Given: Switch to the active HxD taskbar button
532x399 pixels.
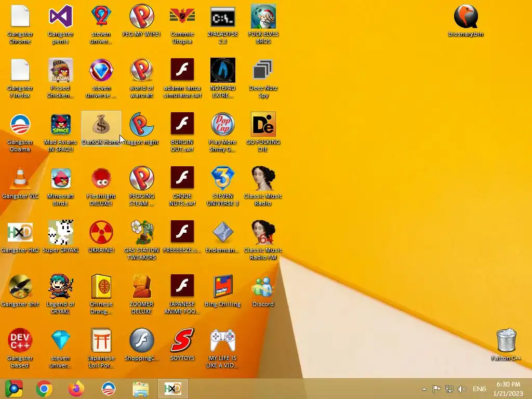Looking at the screenshot, I should coord(172,389).
